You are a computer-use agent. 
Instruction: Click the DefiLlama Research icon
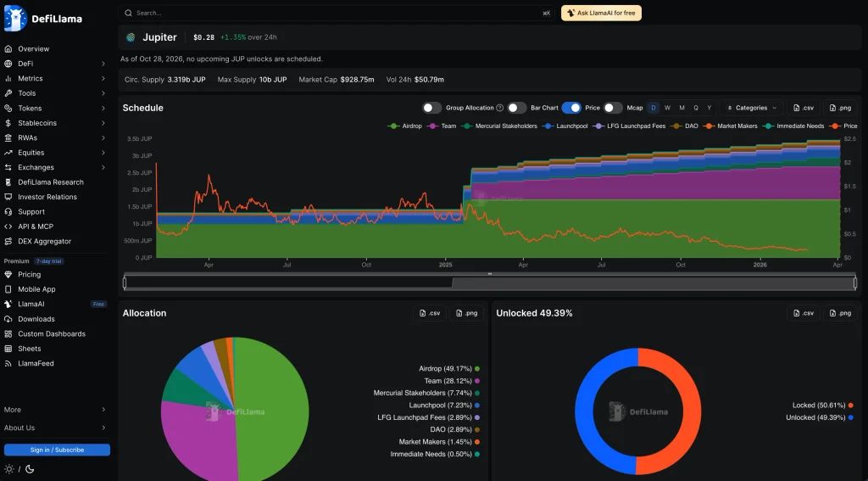click(x=8, y=182)
